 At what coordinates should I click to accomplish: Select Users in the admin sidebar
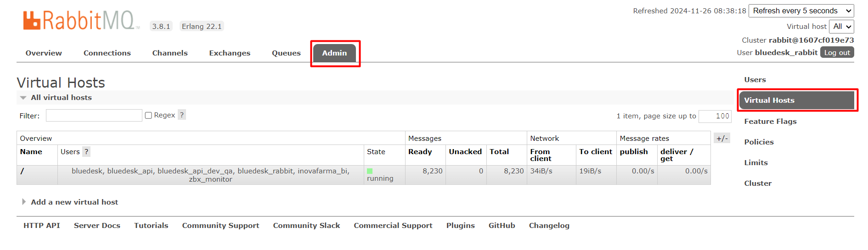755,79
